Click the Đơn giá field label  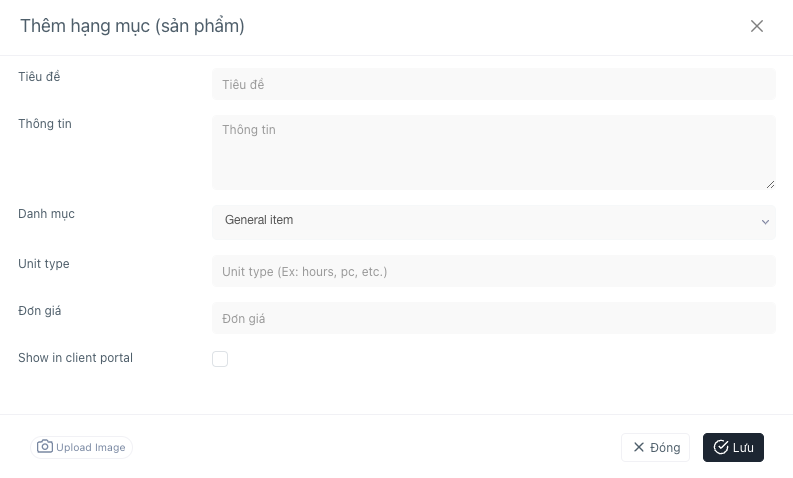click(x=39, y=311)
